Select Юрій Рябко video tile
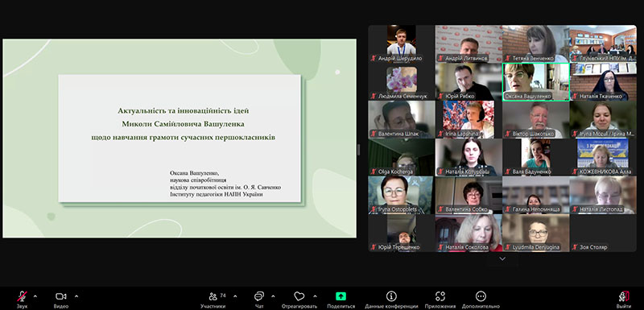 pos(469,81)
